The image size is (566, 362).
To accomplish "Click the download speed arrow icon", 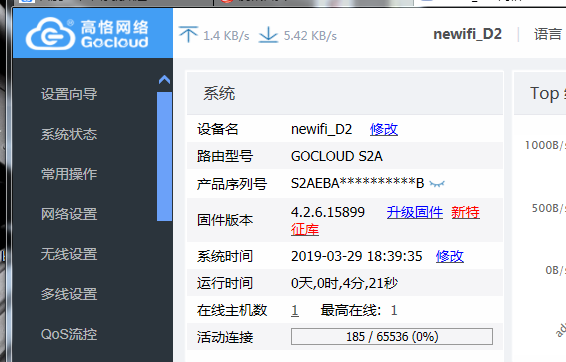I will (268, 35).
